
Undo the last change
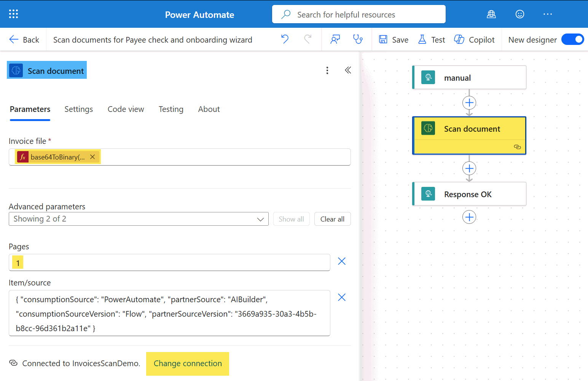285,39
